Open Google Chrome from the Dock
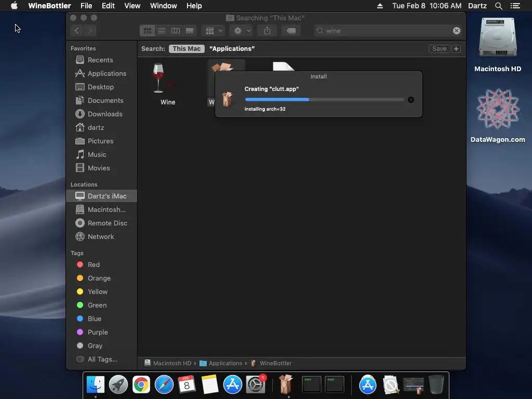532x399 pixels. (141, 385)
